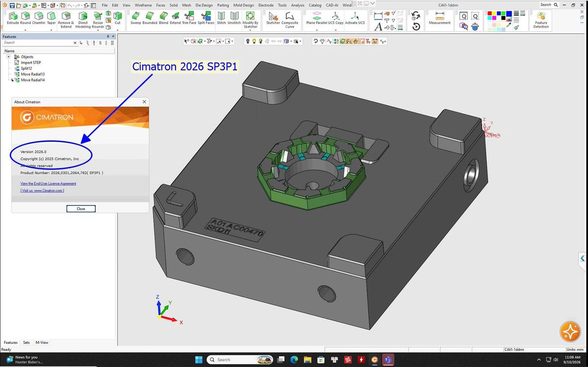The height and width of the screenshot is (367, 588).
Task: Select the Bounded face tool
Action: click(x=149, y=19)
